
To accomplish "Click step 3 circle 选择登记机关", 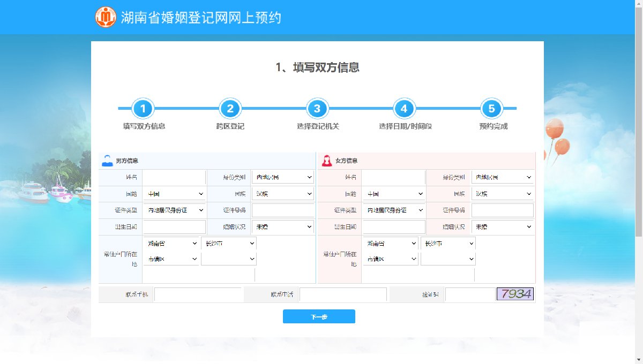I will point(317,109).
